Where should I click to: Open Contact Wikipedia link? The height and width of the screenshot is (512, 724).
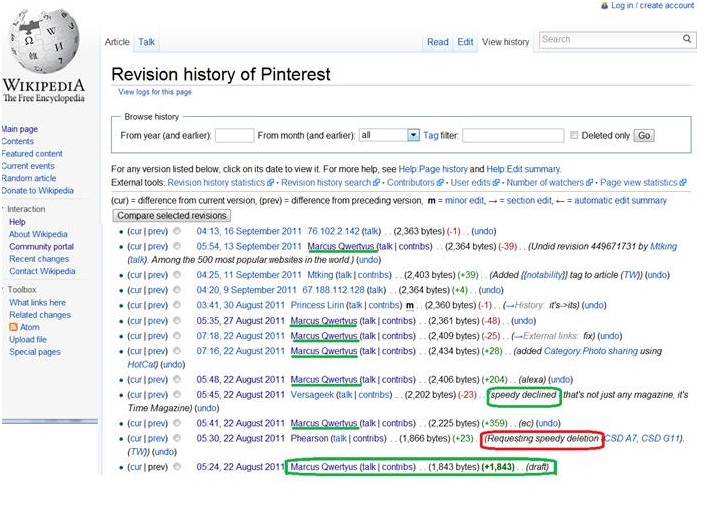[42, 271]
